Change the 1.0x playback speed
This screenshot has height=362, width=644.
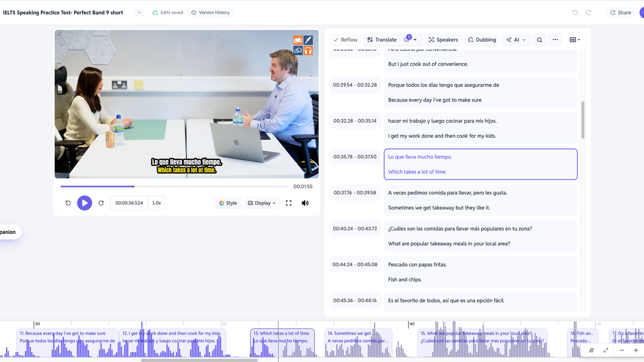156,203
